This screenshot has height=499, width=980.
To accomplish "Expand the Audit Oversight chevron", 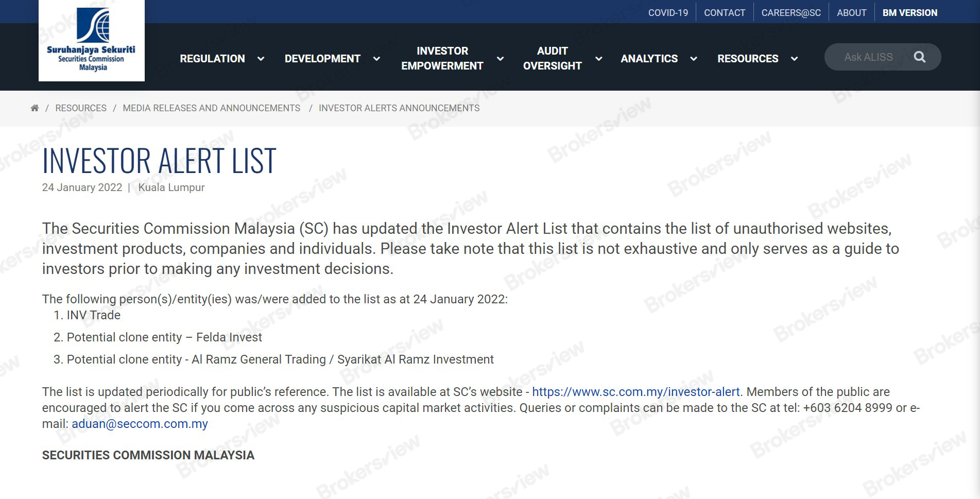I will 598,59.
